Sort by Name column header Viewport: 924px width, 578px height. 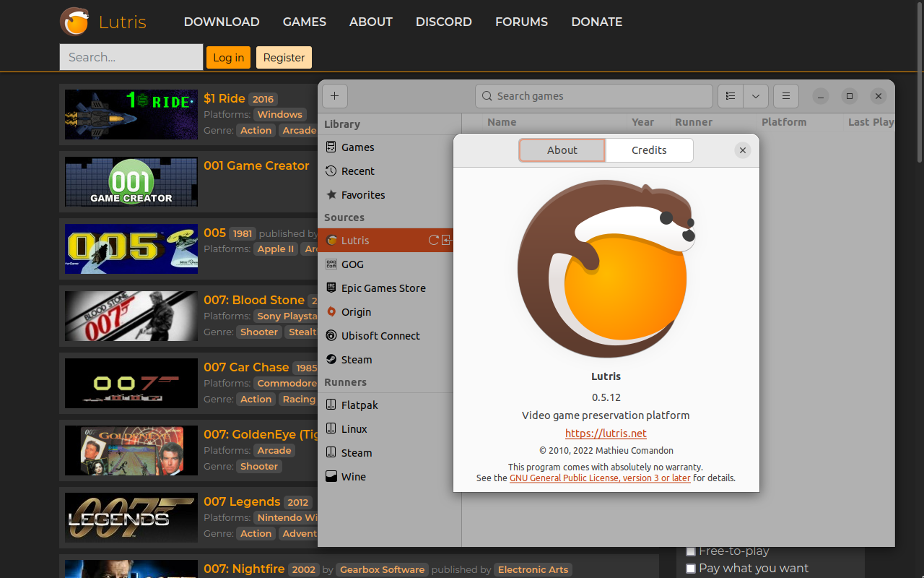[502, 122]
